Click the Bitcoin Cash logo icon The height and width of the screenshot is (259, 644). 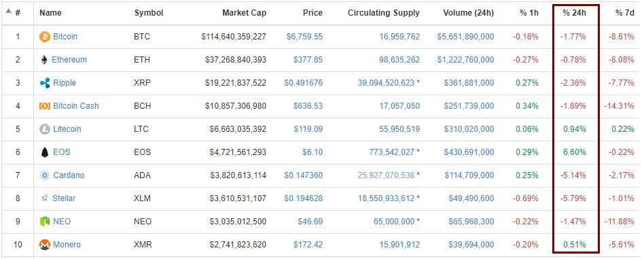(44, 106)
